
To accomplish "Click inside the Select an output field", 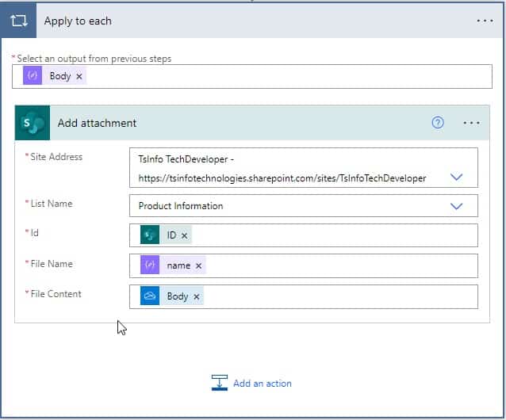I will [252, 76].
